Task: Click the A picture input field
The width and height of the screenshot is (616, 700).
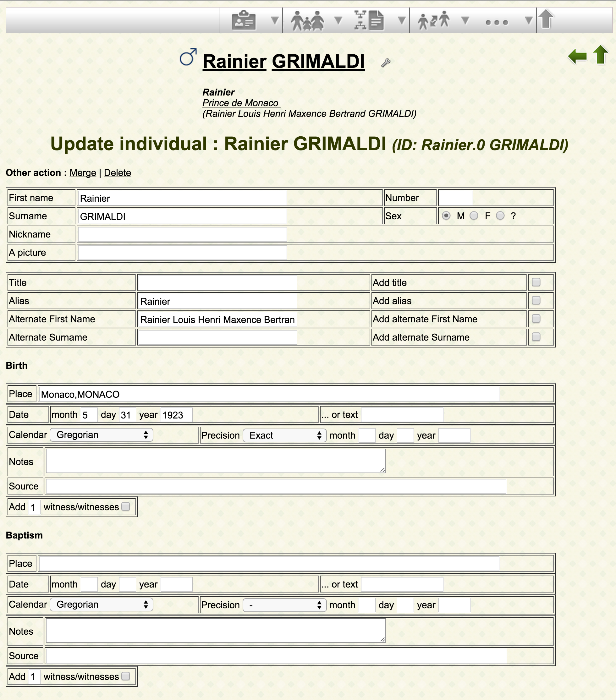Action: pyautogui.click(x=182, y=253)
